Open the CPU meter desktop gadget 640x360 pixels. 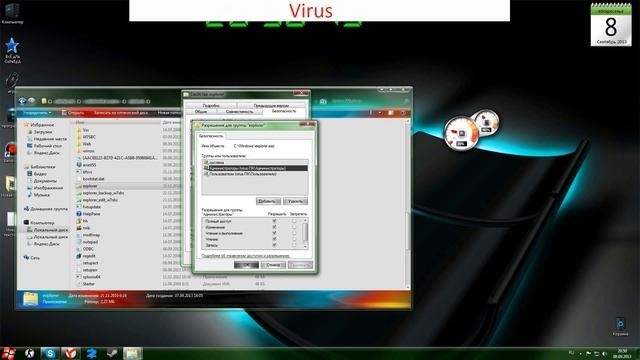point(462,134)
